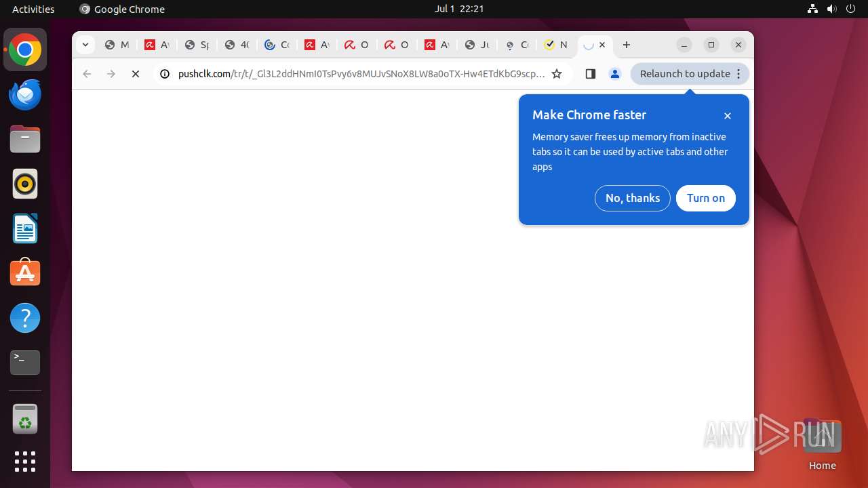The image size is (868, 488).
Task: Click the volume icon in system tray
Action: 832,9
